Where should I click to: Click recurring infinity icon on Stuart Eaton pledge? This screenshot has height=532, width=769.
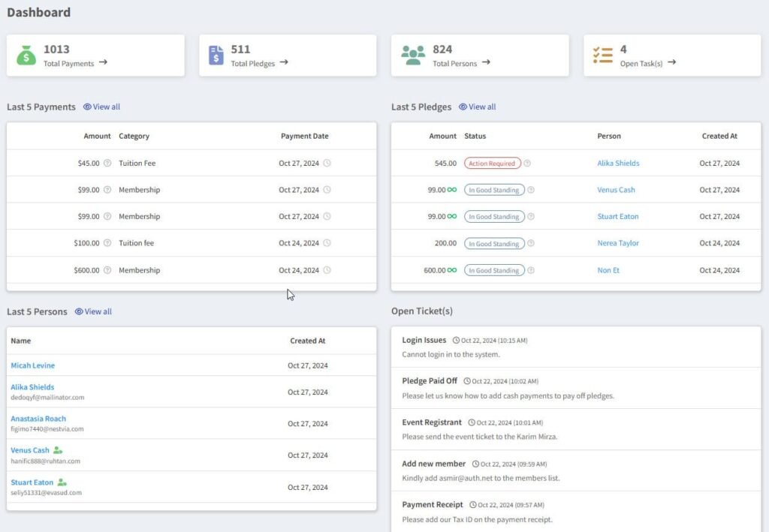click(452, 217)
